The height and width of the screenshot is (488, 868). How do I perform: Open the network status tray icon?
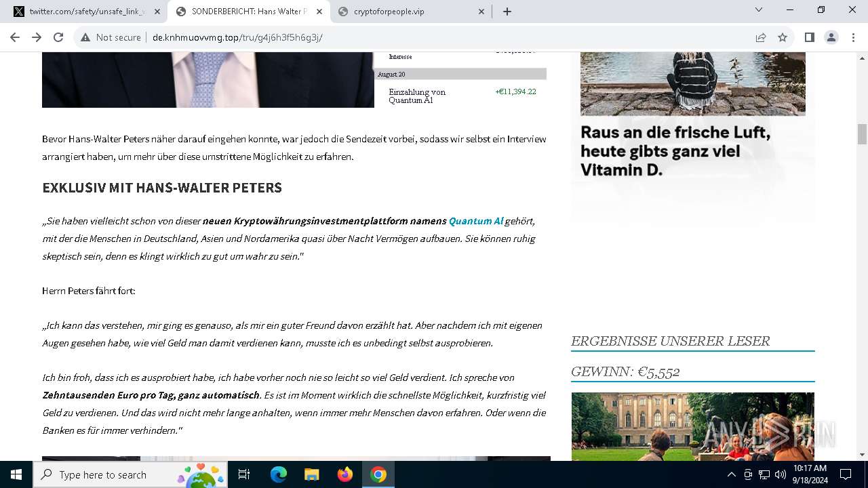coord(764,474)
